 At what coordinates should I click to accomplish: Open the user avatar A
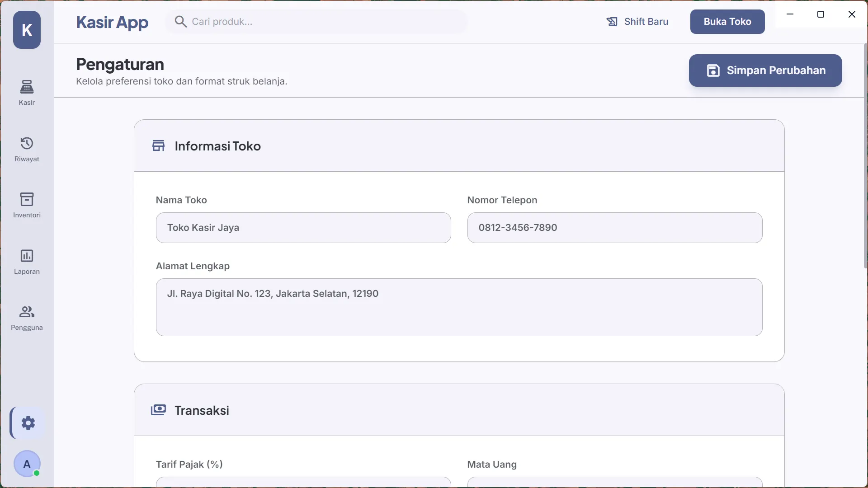click(27, 464)
